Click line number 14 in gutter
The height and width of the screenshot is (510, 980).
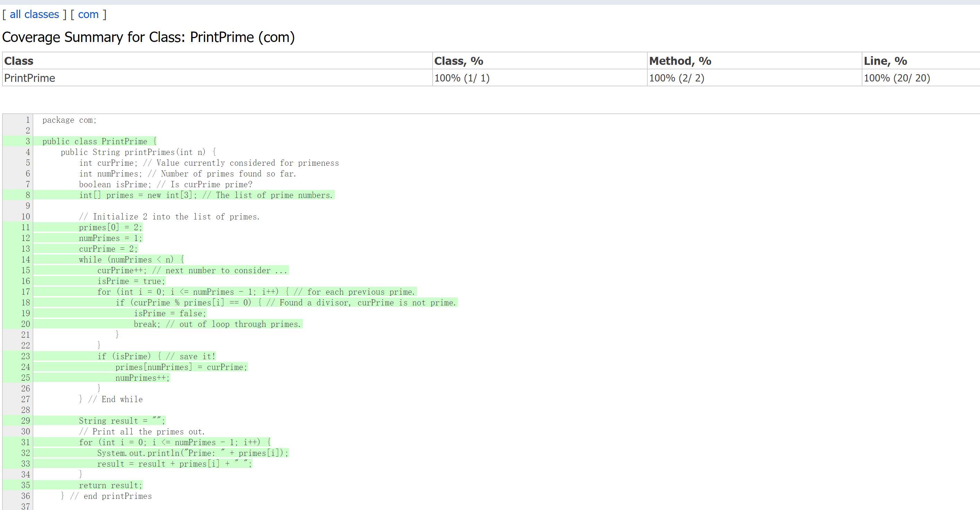(25, 260)
